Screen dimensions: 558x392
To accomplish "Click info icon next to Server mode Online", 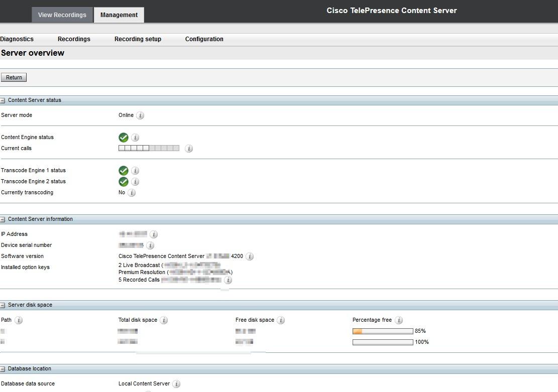I will pyautogui.click(x=140, y=115).
